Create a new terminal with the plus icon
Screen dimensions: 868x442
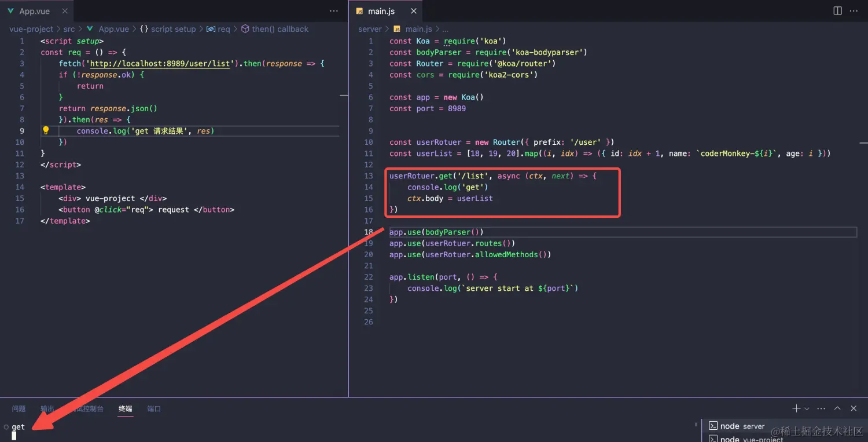[796, 408]
